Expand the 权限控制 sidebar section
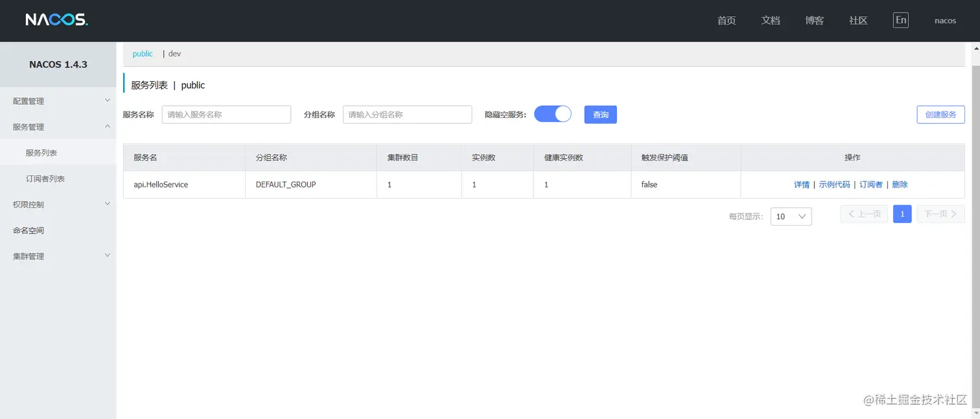The width and height of the screenshot is (980, 419). pos(58,204)
